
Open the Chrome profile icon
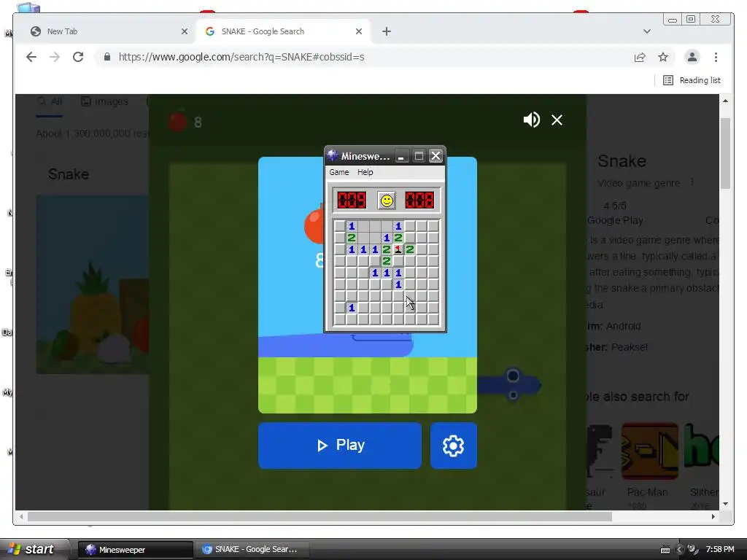692,57
